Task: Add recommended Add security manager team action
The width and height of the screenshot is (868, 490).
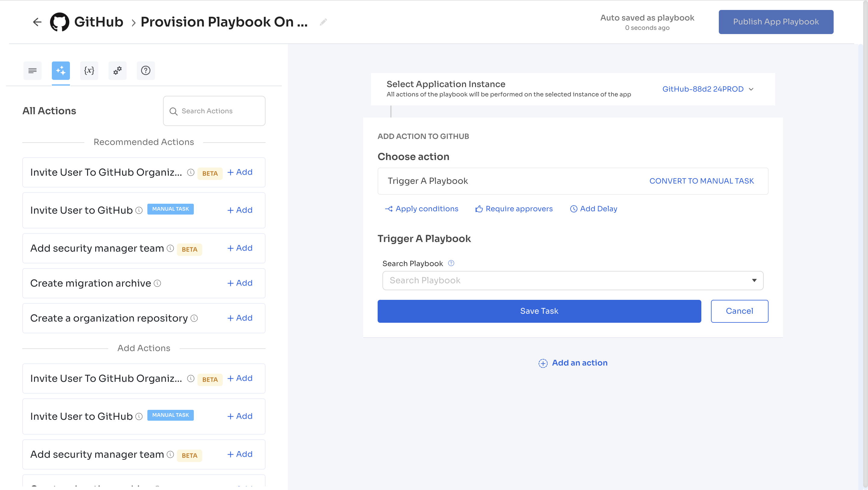Action: 240,248
